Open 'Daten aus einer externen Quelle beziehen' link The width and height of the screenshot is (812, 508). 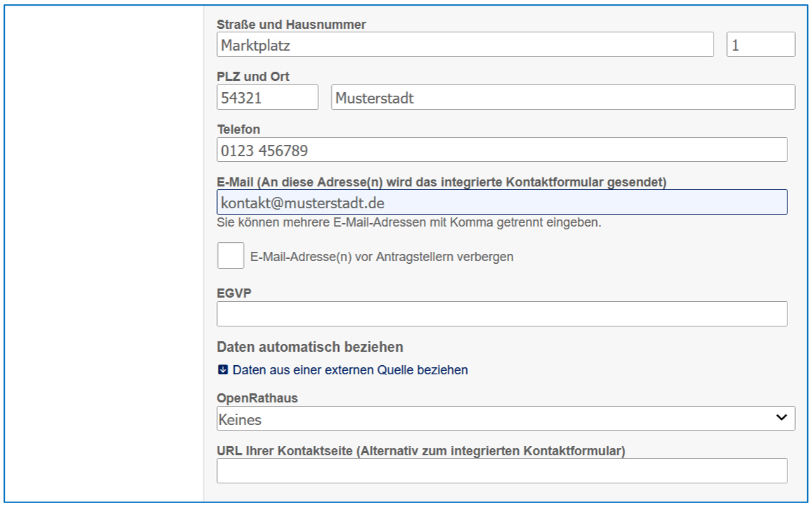point(350,369)
